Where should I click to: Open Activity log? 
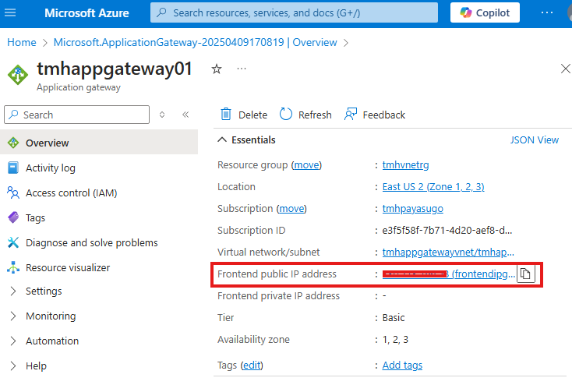(x=51, y=168)
